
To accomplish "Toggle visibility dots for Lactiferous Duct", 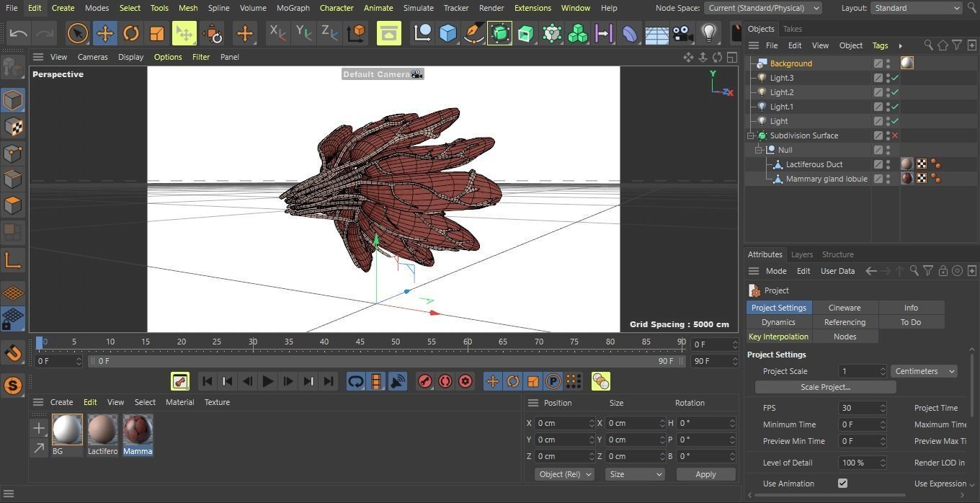I will point(888,164).
